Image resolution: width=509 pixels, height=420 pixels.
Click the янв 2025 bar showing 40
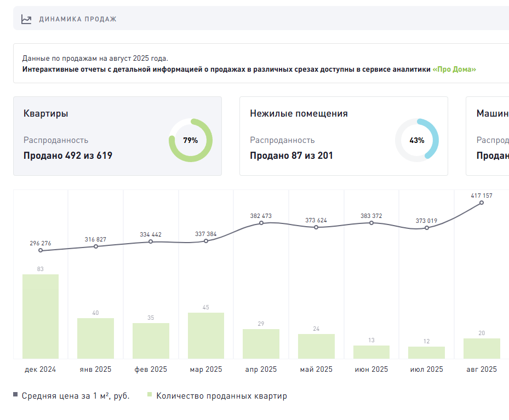coord(96,338)
